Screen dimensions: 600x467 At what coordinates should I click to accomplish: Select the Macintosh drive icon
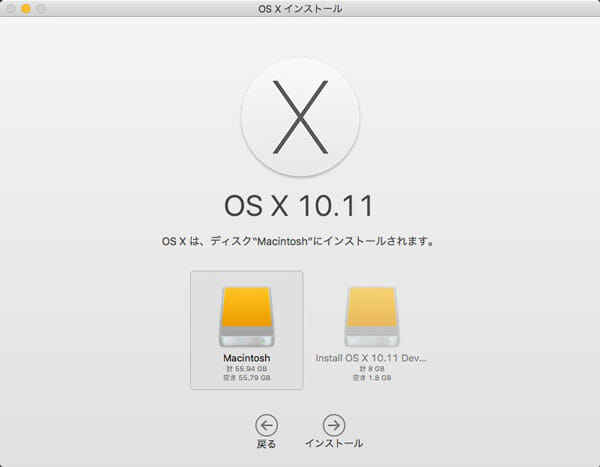coord(246,315)
